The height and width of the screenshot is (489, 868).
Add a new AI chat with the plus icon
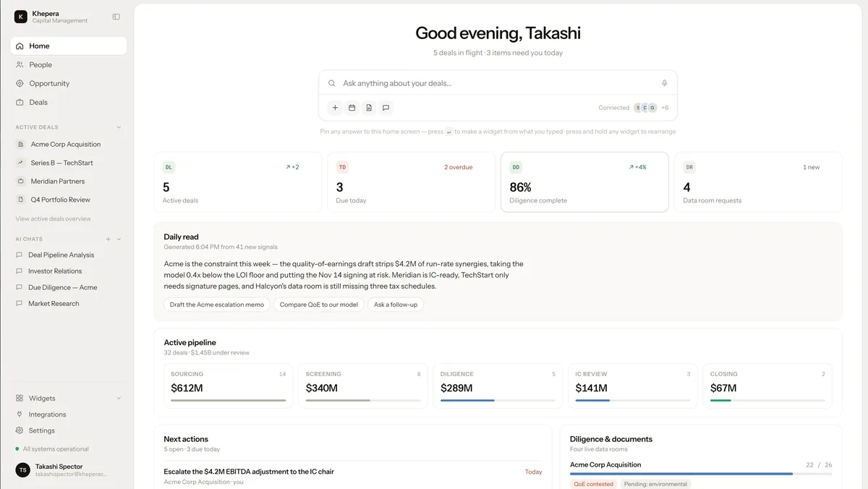tap(108, 239)
